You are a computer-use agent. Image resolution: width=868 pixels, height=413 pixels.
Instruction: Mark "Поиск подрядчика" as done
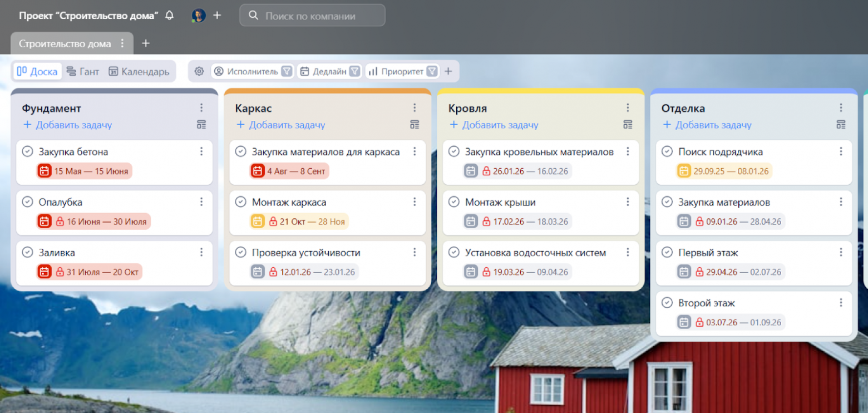(668, 151)
